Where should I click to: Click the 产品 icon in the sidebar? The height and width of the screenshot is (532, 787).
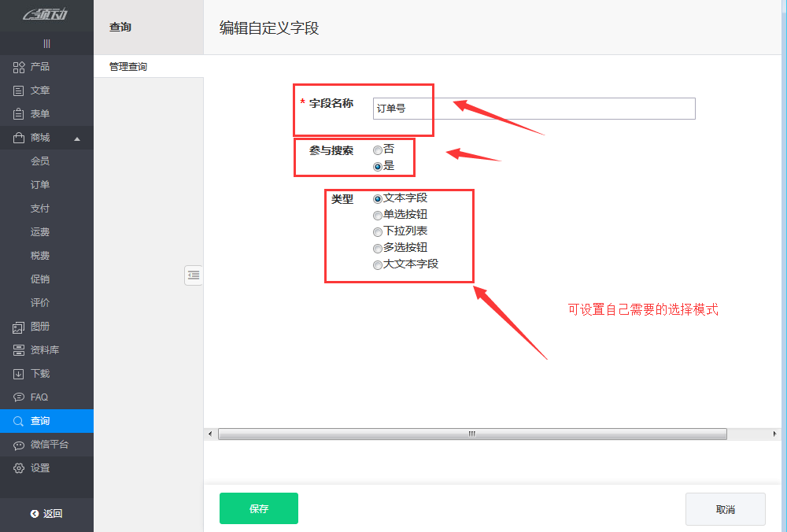19,67
